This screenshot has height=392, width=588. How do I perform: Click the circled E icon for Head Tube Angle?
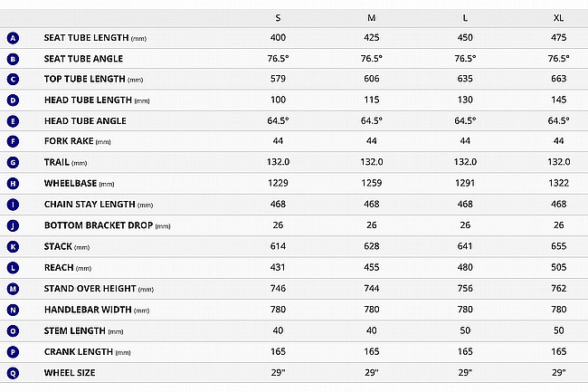14,121
